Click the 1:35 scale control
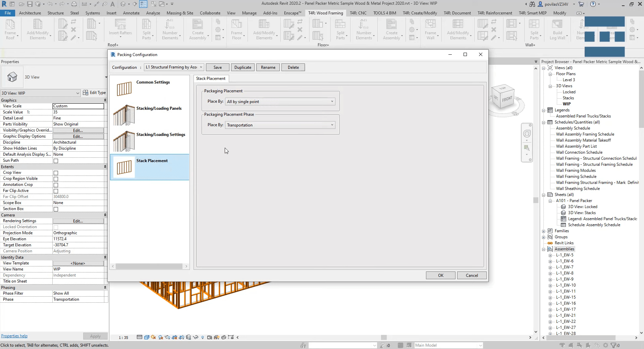 [123, 338]
